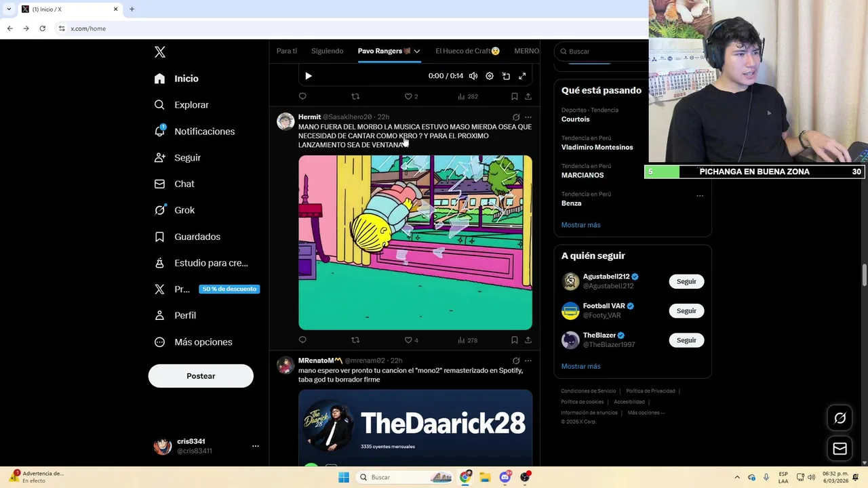Open browser tab search dropdown
Image resolution: width=868 pixels, height=488 pixels.
(x=8, y=9)
